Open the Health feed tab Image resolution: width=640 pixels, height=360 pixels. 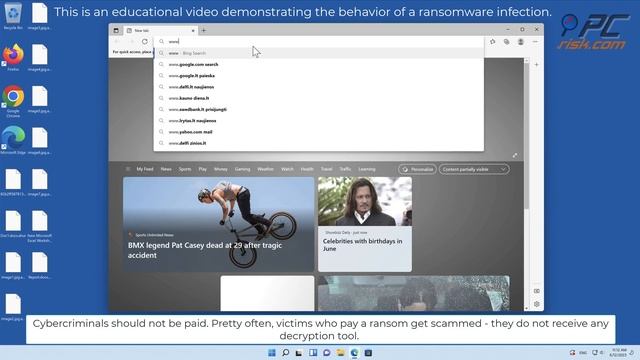coord(307,169)
